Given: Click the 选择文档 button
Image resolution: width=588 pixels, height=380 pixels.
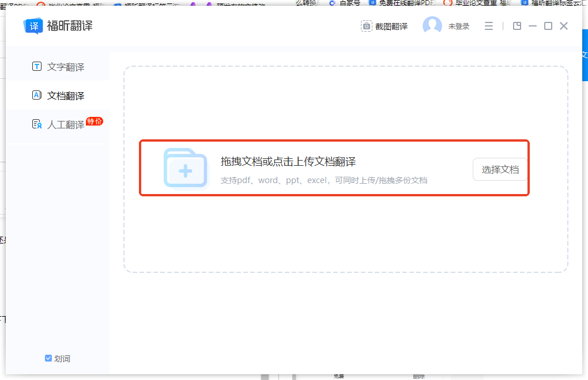Looking at the screenshot, I should [x=500, y=169].
